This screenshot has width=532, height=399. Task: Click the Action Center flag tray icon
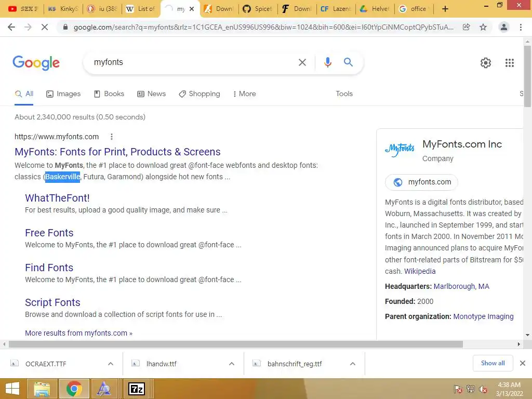[458, 389]
